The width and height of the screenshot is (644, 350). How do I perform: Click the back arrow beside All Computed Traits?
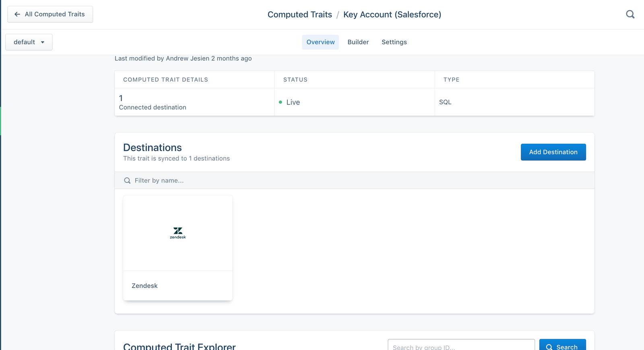(17, 14)
